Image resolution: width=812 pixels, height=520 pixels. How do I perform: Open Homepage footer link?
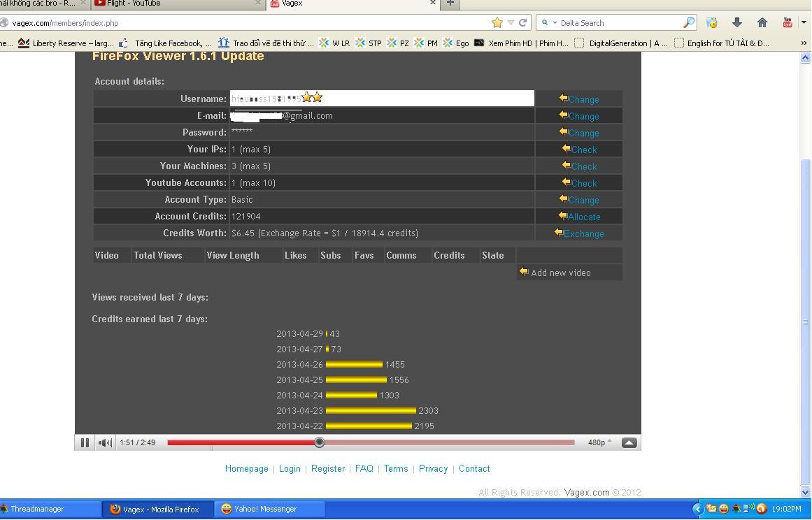click(246, 468)
